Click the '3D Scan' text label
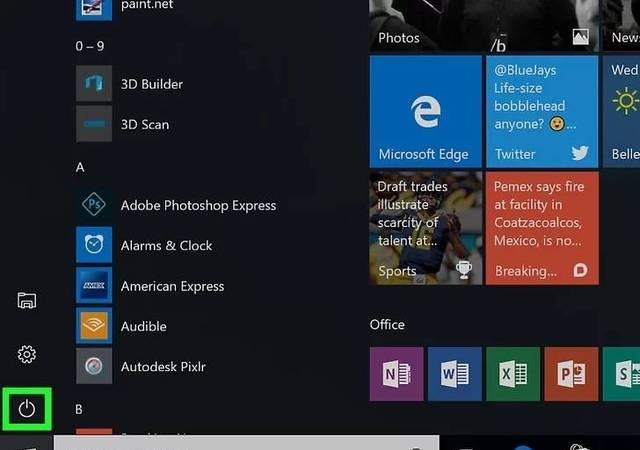 (145, 125)
